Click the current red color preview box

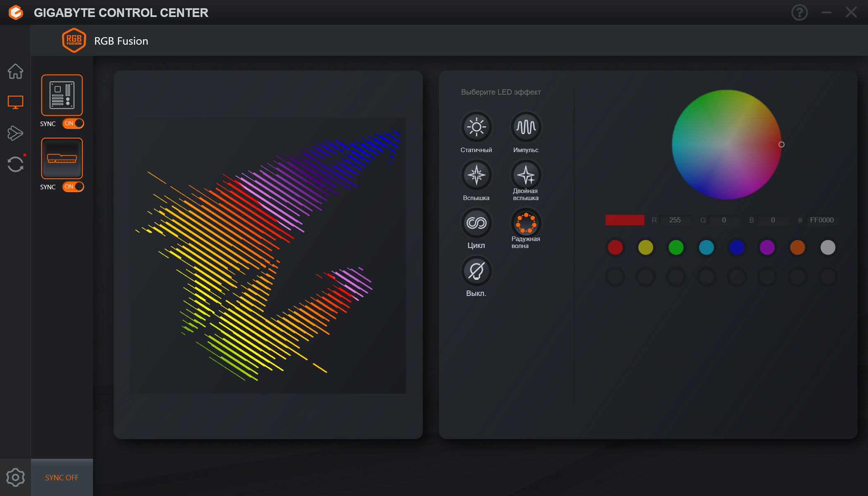(x=625, y=220)
